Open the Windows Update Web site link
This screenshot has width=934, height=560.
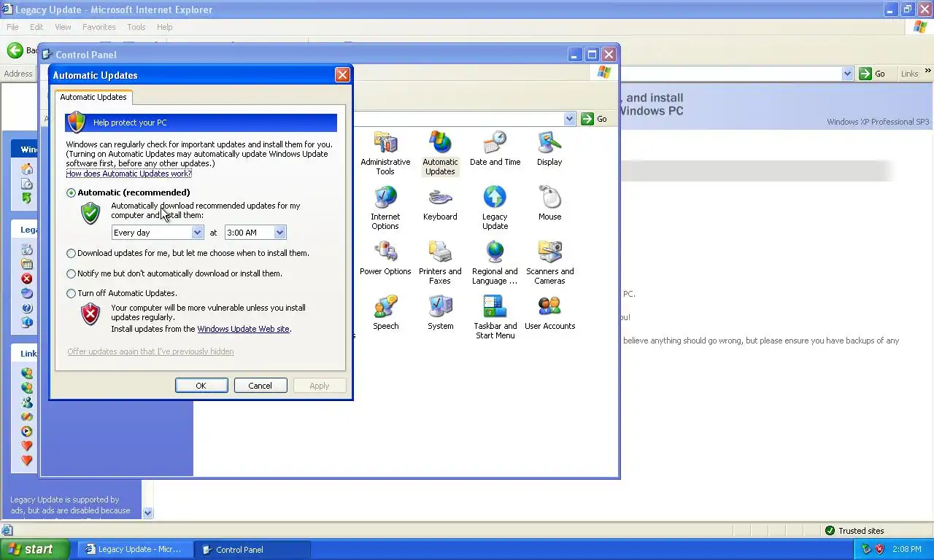243,329
